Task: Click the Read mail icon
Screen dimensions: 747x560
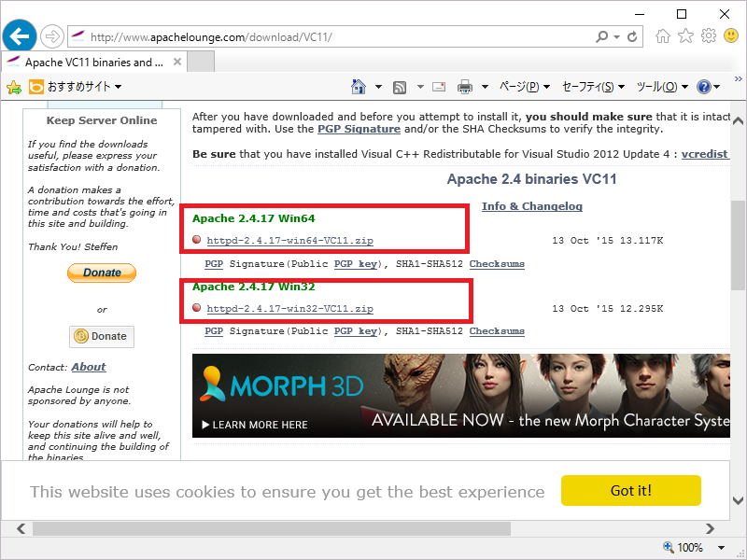Action: 439,87
